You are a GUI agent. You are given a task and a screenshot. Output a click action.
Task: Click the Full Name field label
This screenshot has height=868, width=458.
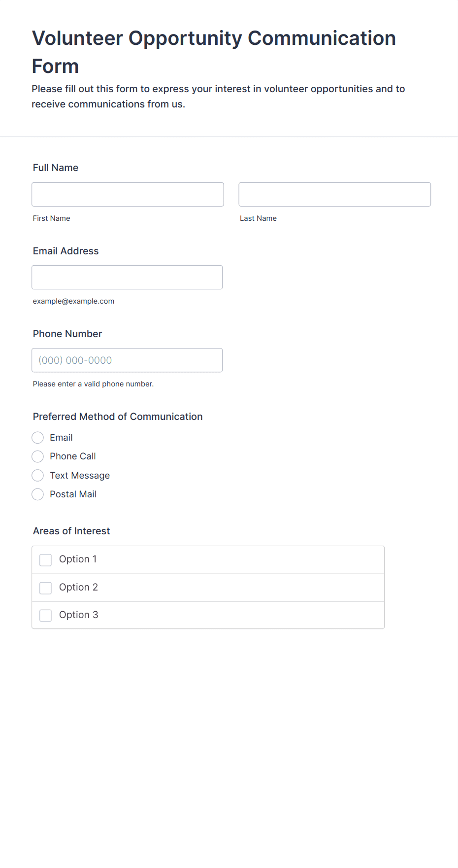click(56, 168)
